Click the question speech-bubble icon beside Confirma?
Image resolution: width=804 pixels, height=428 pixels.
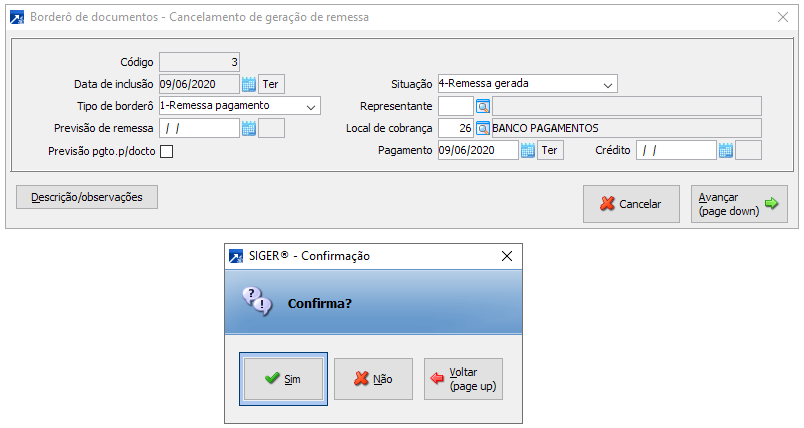pyautogui.click(x=257, y=301)
